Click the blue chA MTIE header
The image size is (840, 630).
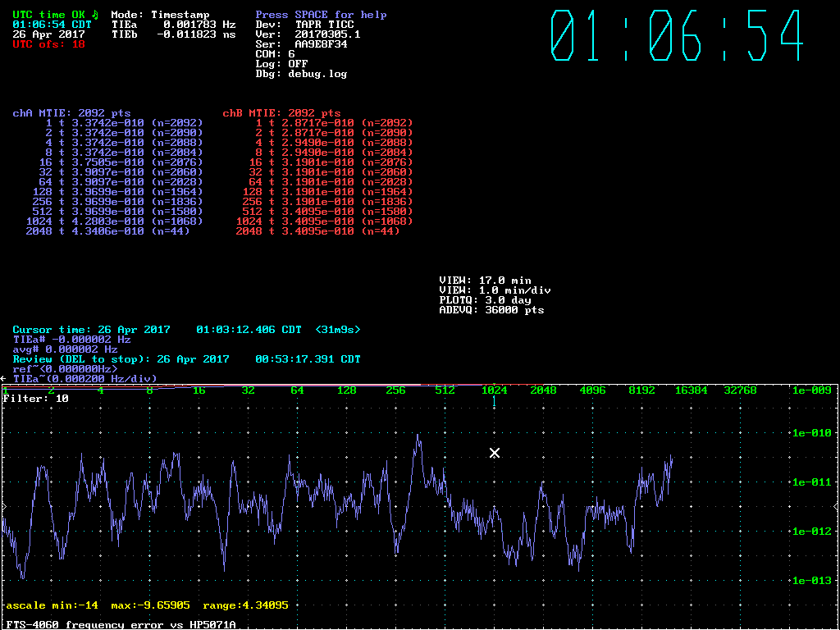coord(71,112)
